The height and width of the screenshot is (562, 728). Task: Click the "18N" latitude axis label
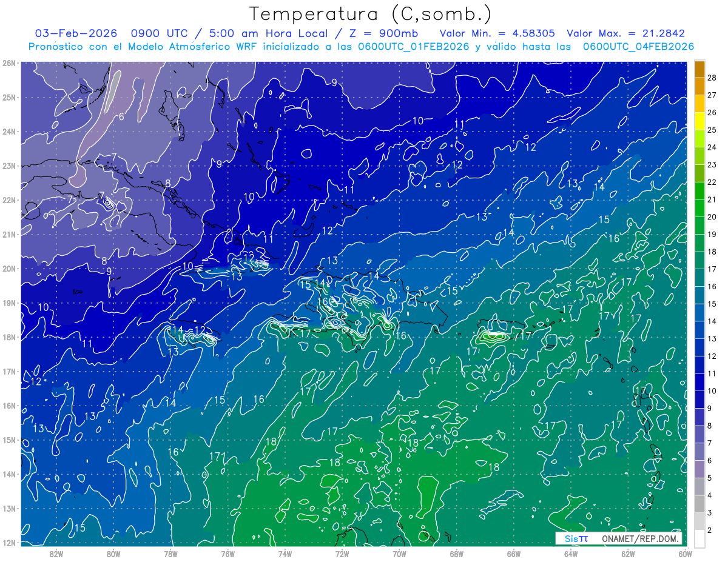pos(9,337)
